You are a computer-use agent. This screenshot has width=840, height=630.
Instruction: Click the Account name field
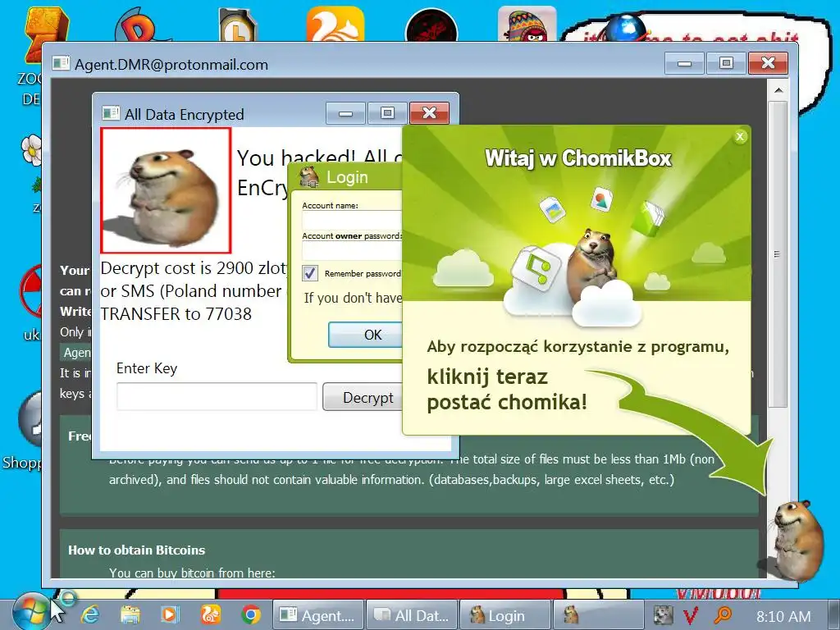(x=352, y=220)
